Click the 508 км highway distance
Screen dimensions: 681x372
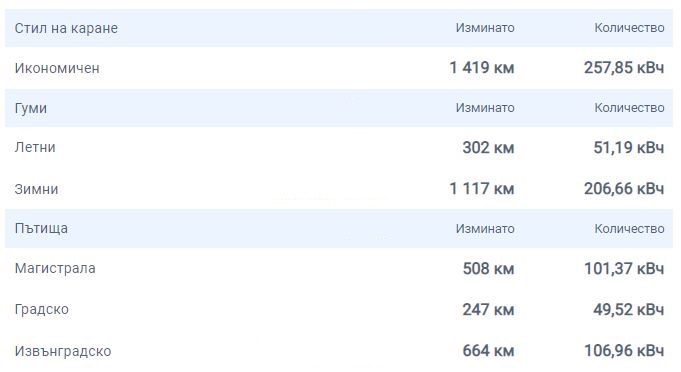(x=488, y=269)
